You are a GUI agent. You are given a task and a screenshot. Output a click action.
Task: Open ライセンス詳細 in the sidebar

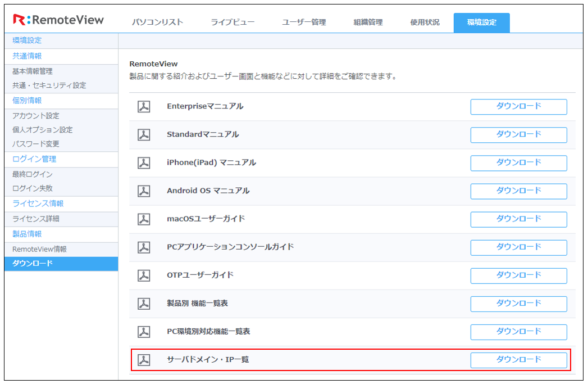[35, 219]
